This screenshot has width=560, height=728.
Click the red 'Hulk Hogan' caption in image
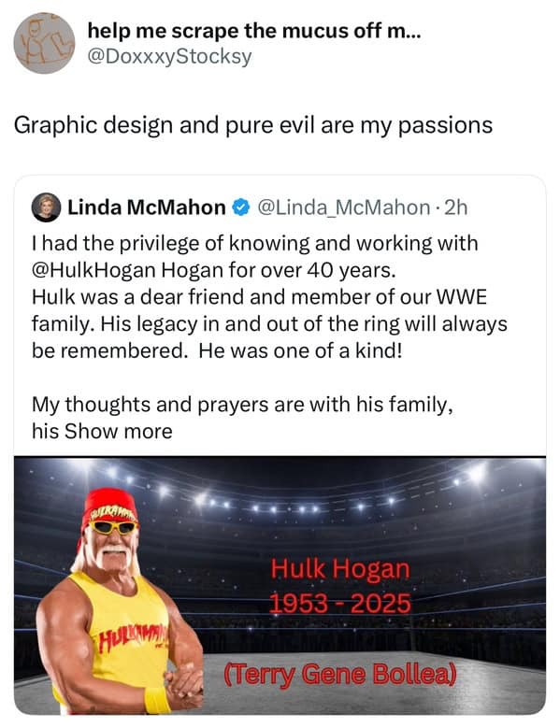coord(340,569)
